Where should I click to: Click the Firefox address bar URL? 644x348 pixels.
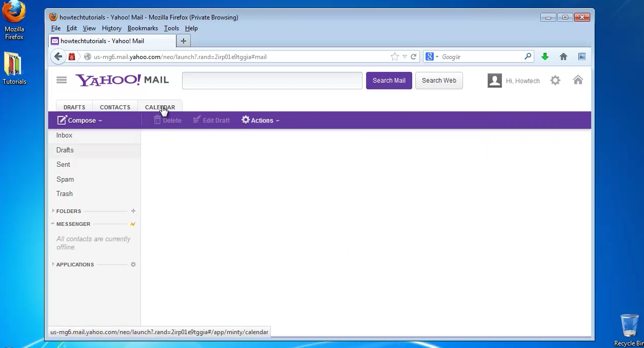coord(180,57)
